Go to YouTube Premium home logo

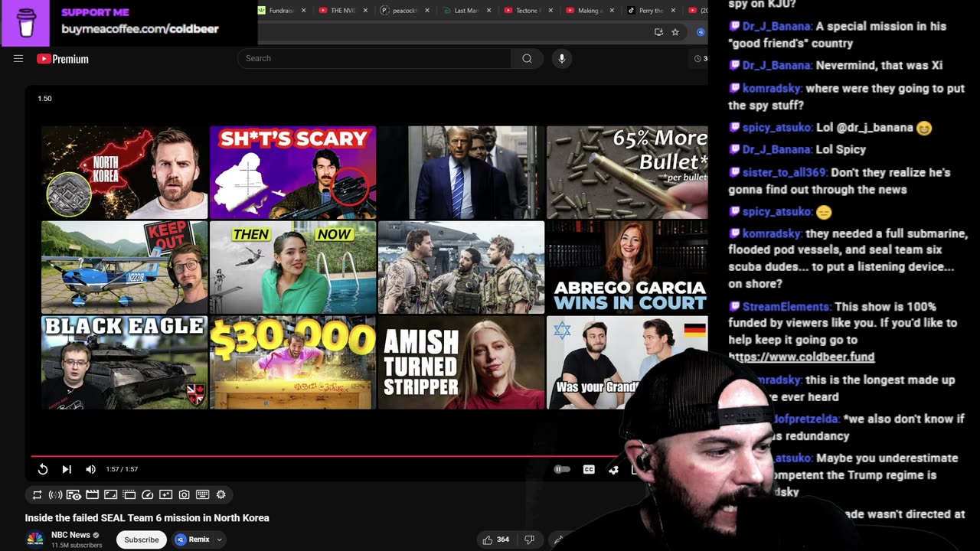63,59
